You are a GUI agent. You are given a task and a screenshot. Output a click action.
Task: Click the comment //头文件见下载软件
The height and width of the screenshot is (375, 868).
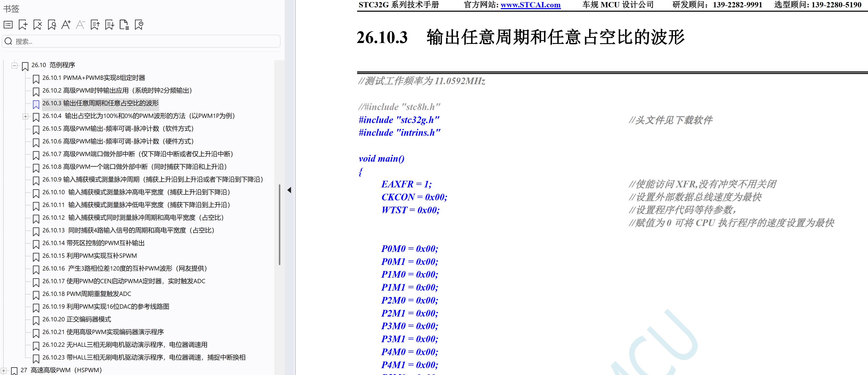coord(671,120)
